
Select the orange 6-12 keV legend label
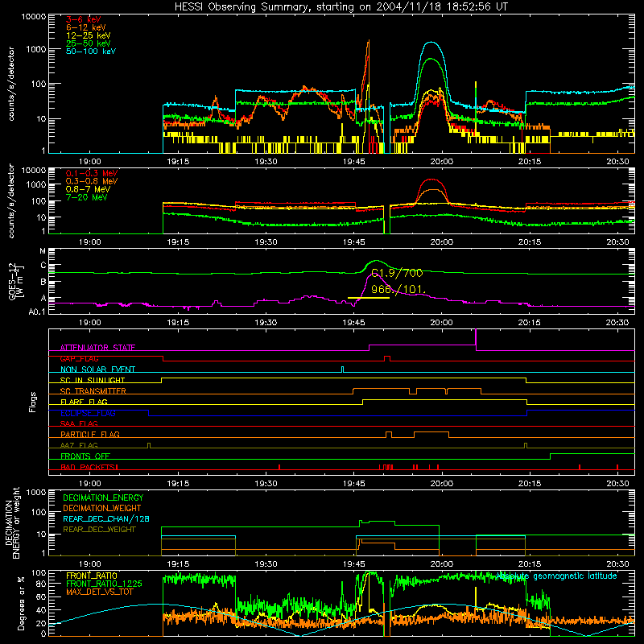tap(86, 27)
